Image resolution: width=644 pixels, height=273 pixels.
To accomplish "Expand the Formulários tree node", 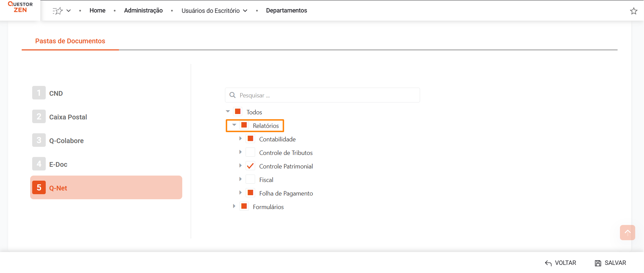I will click(234, 206).
